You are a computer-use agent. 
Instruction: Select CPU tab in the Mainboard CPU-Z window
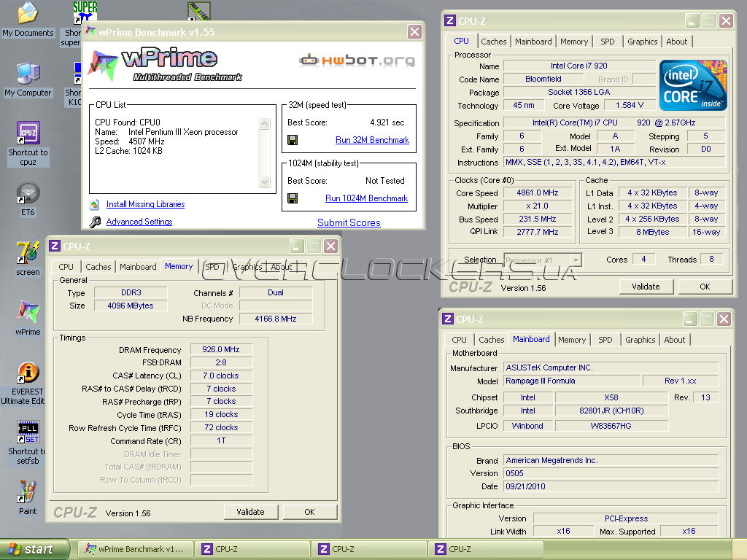[x=459, y=340]
